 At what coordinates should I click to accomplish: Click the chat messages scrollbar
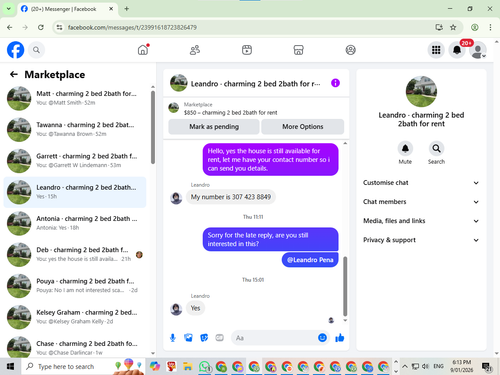(x=345, y=286)
